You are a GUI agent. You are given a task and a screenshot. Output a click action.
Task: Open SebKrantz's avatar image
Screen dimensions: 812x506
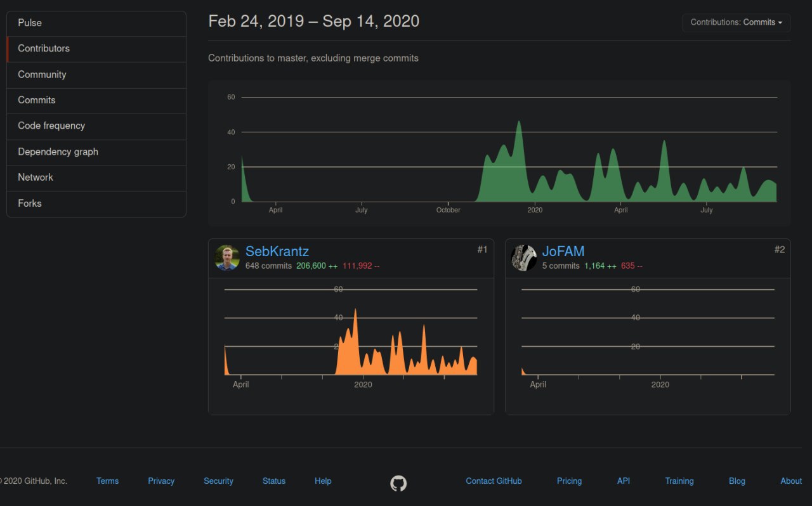point(227,257)
